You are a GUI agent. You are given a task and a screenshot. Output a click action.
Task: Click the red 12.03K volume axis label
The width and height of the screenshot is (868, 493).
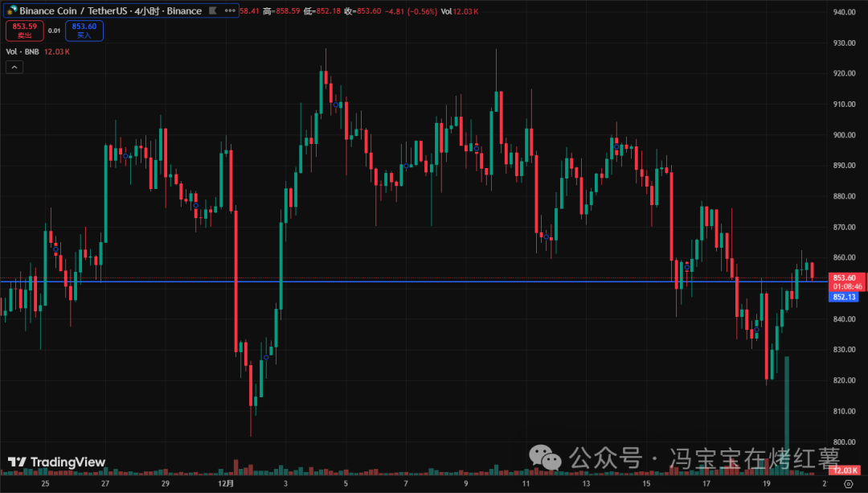(847, 470)
